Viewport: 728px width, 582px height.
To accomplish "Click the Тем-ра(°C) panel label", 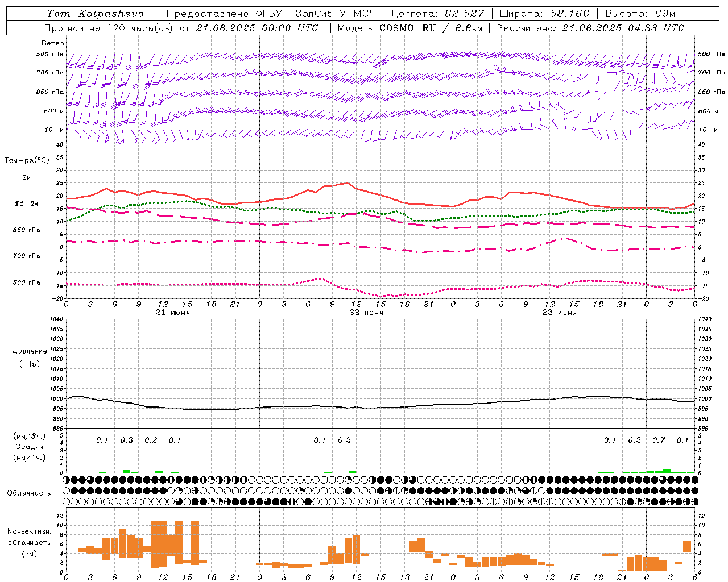I will [x=27, y=161].
